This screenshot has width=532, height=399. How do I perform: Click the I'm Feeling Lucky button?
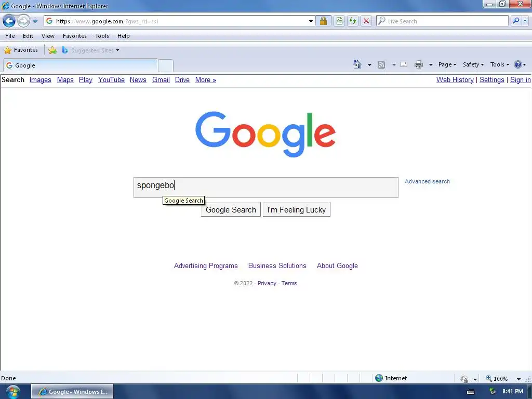click(x=296, y=210)
